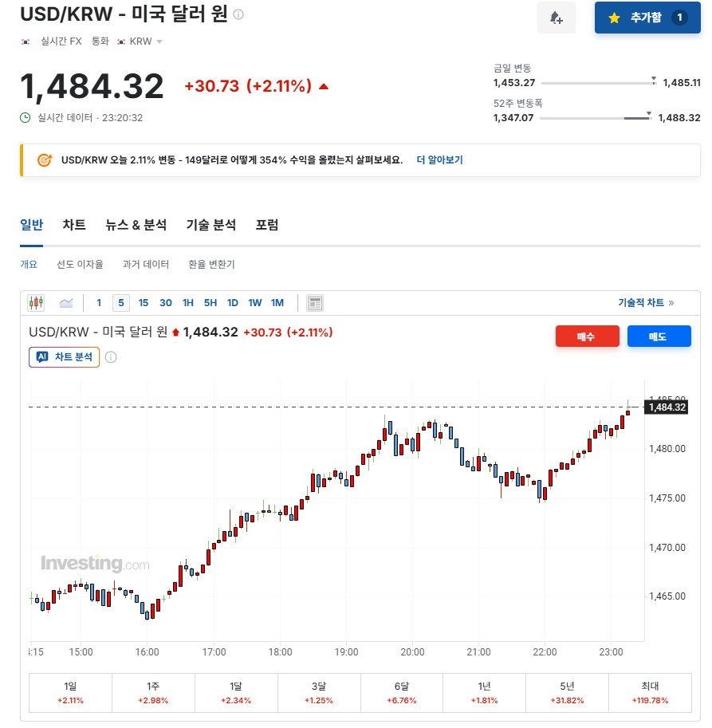Screen dimensions: 712x728
Task: Select the 1W interval
Action: pos(255,303)
